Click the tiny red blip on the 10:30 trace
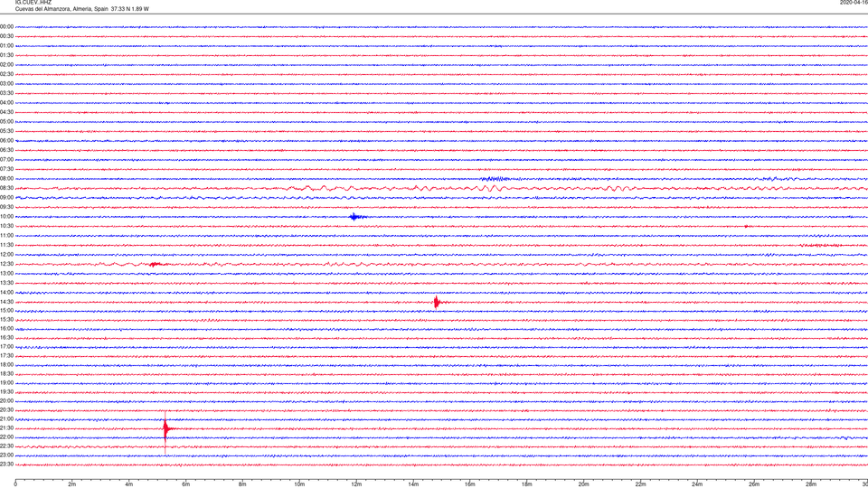868x488 pixels. pyautogui.click(x=746, y=226)
